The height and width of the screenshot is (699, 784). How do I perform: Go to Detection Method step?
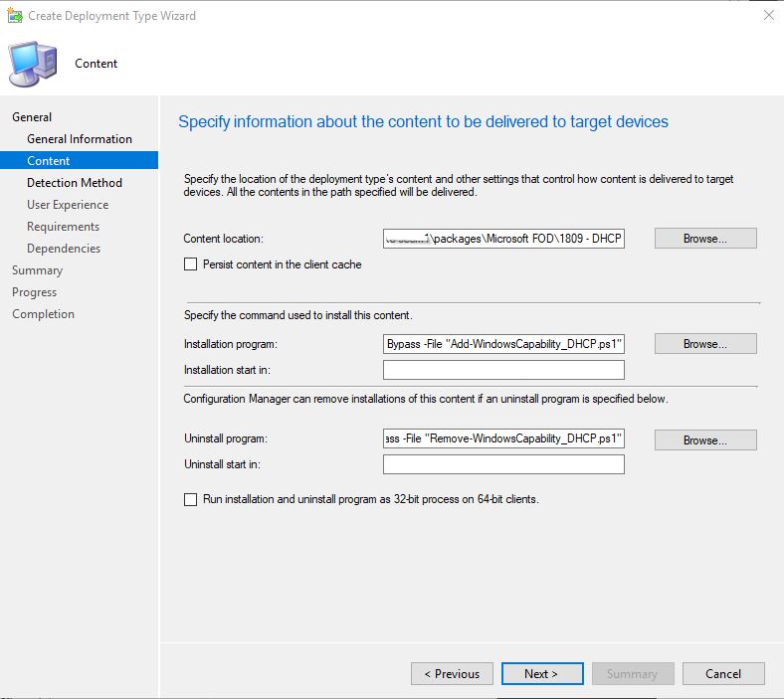[75, 183]
